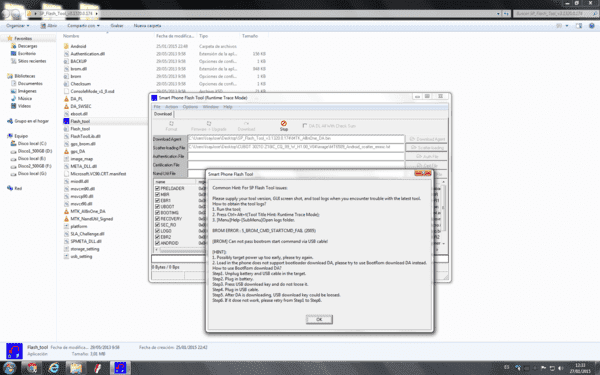The image size is (600, 375).
Task: Uncheck the MBR partition checkbox
Action: (x=157, y=194)
